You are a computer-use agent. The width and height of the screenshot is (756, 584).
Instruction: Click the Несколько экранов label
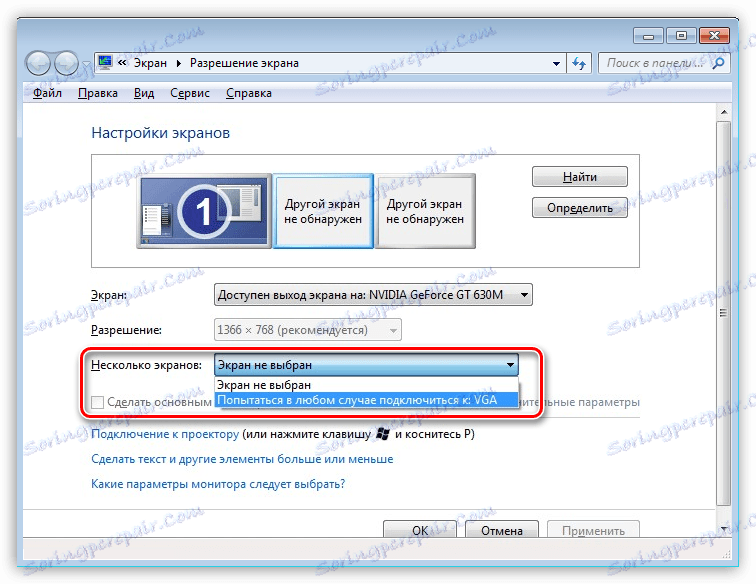pos(146,365)
